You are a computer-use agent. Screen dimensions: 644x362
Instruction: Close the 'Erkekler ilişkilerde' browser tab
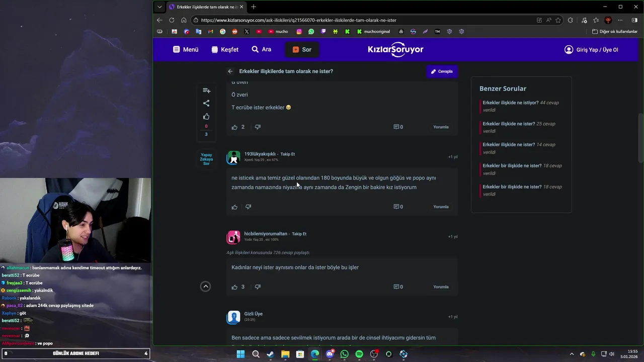[242, 7]
